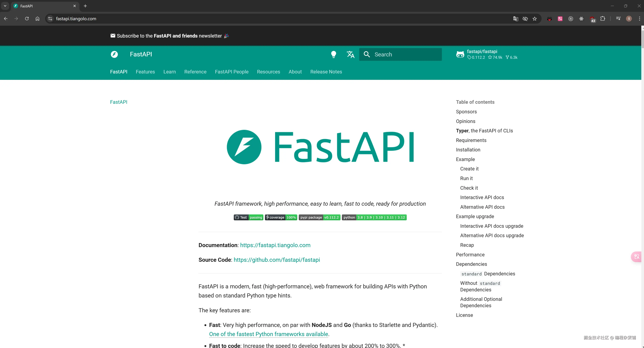
Task: Toggle dark mode with the light bulb icon
Action: point(333,54)
